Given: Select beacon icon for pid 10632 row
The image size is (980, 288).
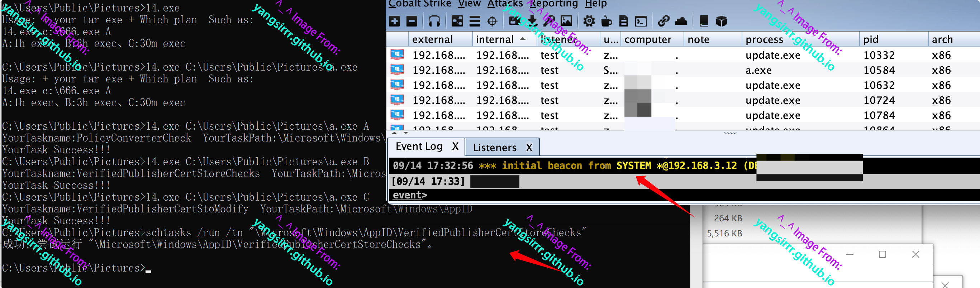Looking at the screenshot, I should pos(397,85).
